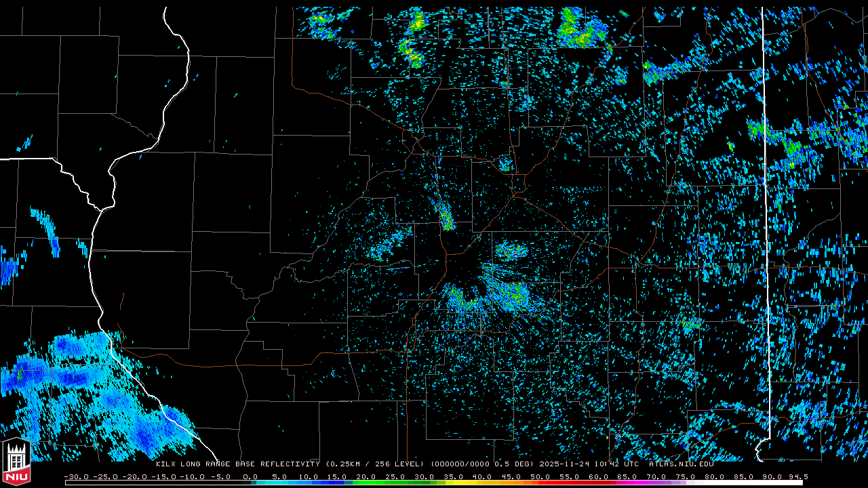Select the green 25.0 dBZ color on scale
Screen dimensions: 868x488
395,483
